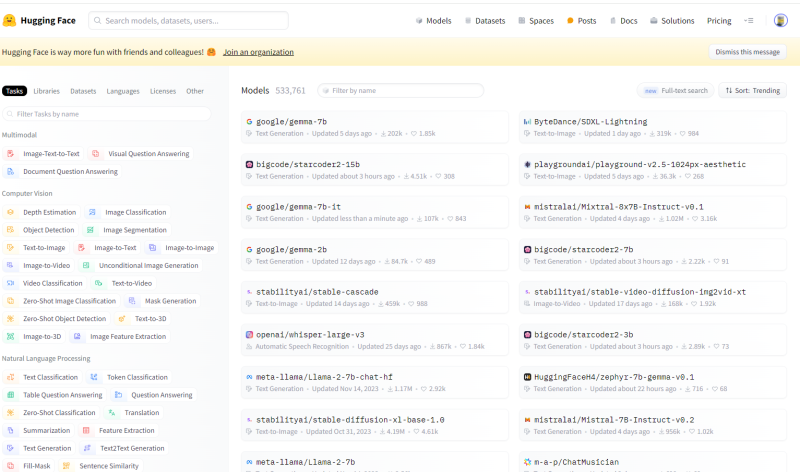Click the Summarization task icon
Viewport: 800px width, 472px height.
tap(11, 430)
